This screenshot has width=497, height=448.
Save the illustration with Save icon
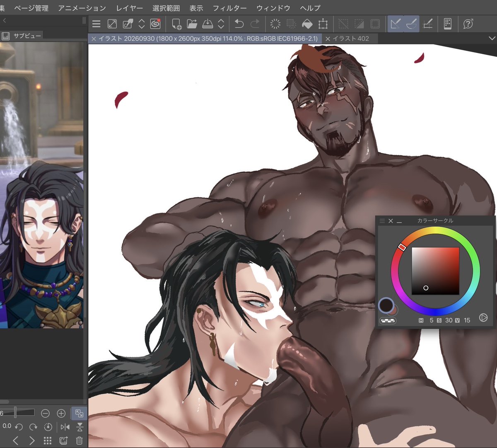click(207, 24)
